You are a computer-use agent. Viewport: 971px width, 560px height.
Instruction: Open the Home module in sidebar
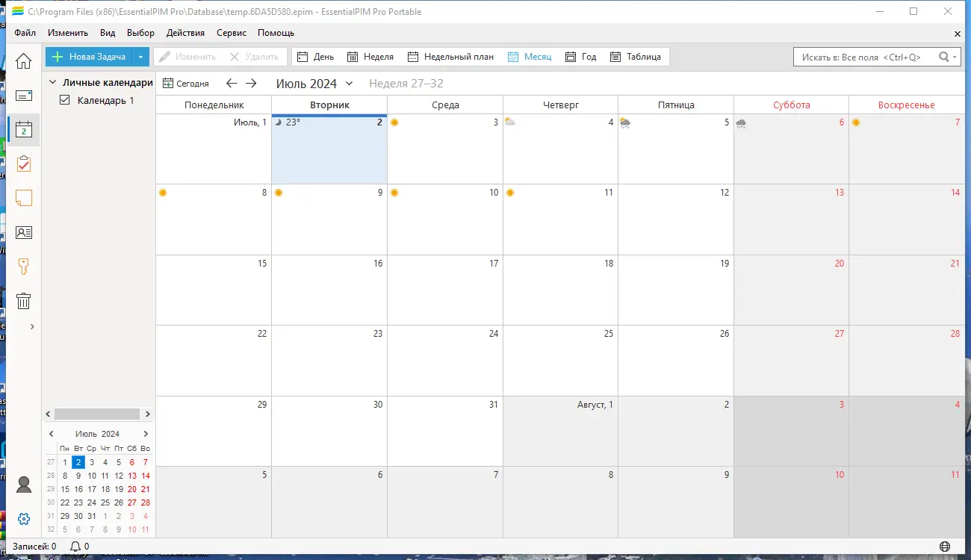tap(24, 61)
